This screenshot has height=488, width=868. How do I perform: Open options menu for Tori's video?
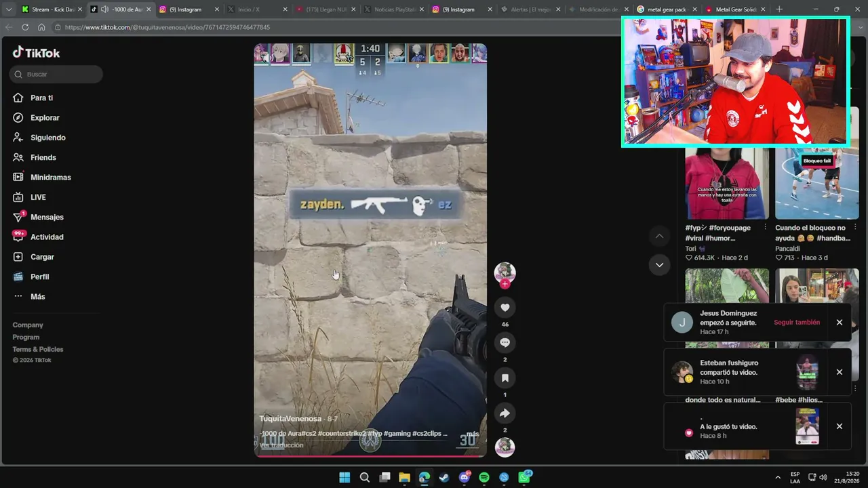(765, 228)
